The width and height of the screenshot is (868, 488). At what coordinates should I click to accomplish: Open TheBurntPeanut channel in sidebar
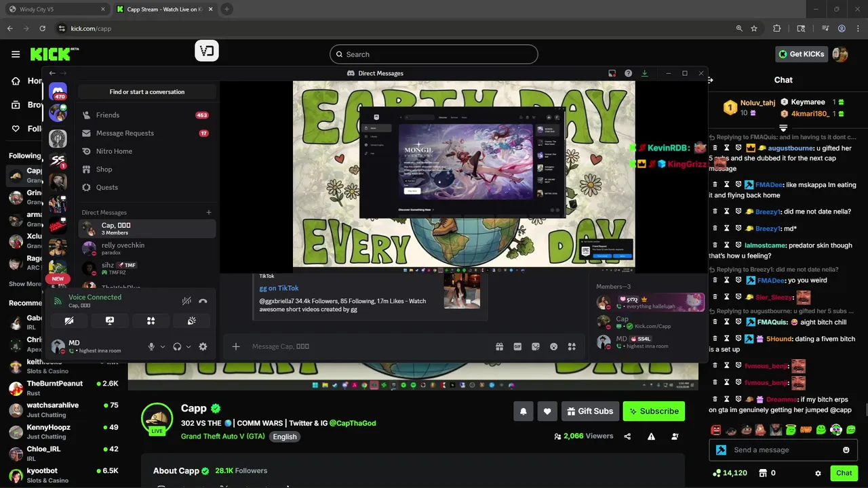tap(64, 388)
